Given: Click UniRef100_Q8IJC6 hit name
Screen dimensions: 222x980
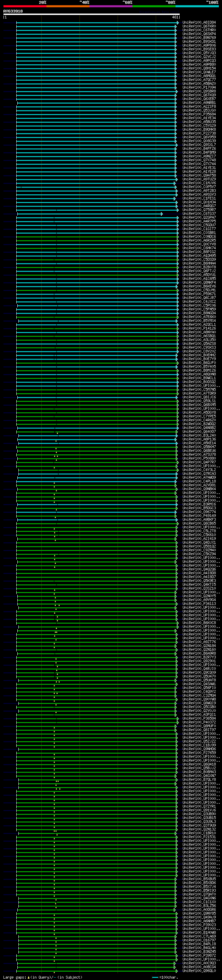Looking at the screenshot, I should coord(199,397).
